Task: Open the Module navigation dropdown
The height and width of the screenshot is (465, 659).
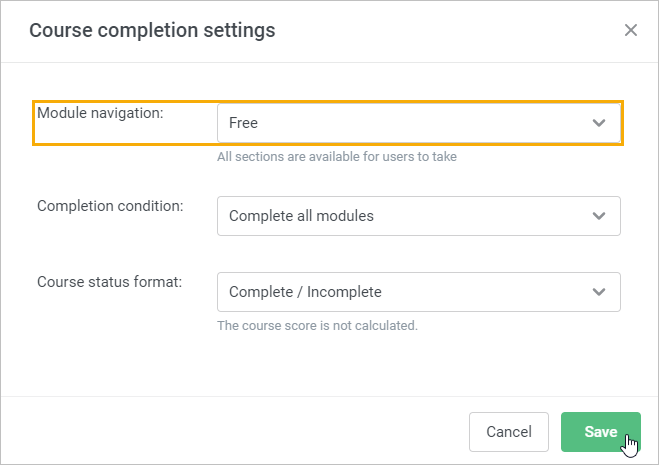Action: click(x=419, y=123)
